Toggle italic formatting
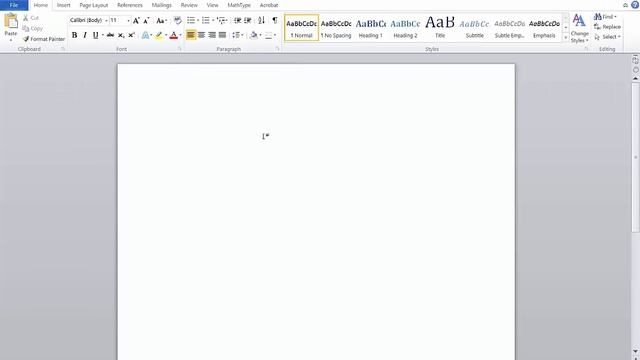This screenshot has height=360, width=640. pos(85,35)
